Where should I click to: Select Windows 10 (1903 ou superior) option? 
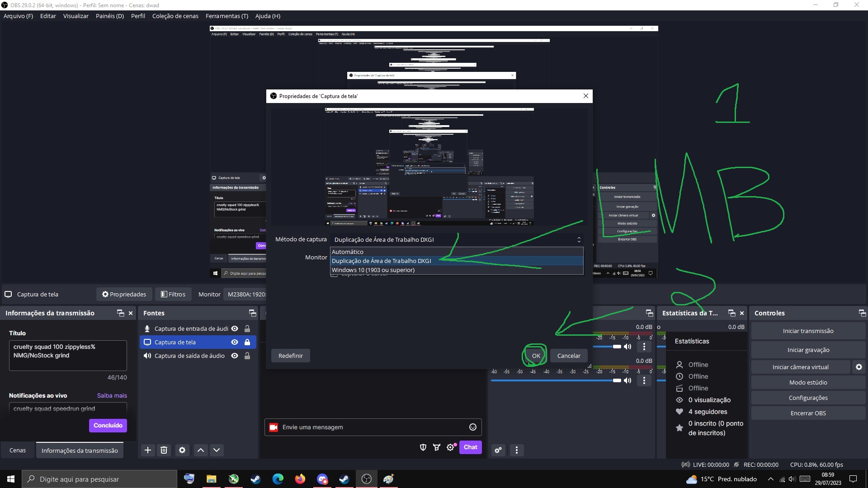coord(373,270)
